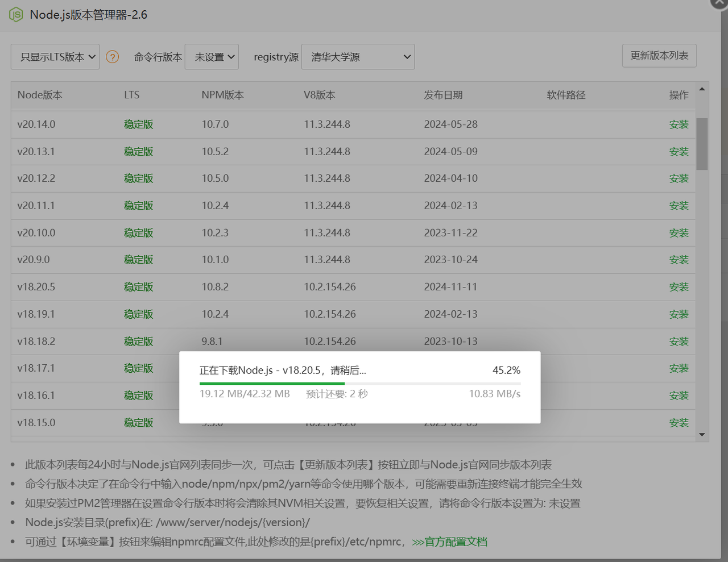Install Node v20.11.1
Screen dimensions: 728x562
tap(679, 206)
